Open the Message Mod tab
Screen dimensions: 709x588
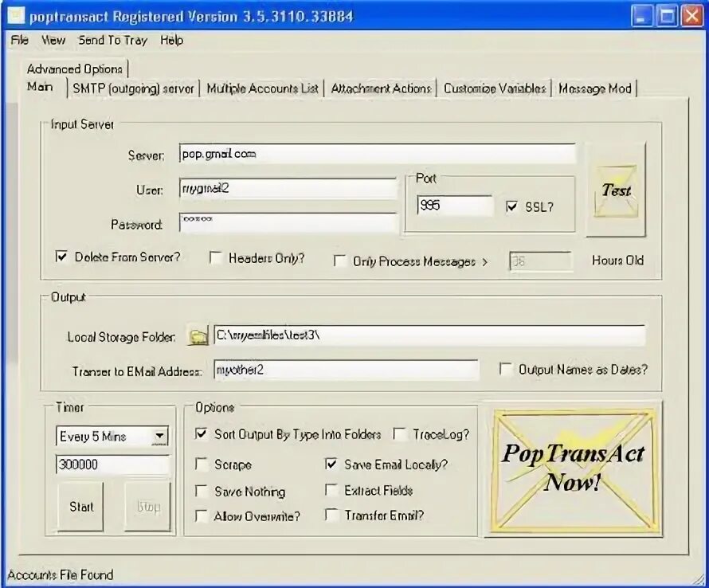pos(594,88)
